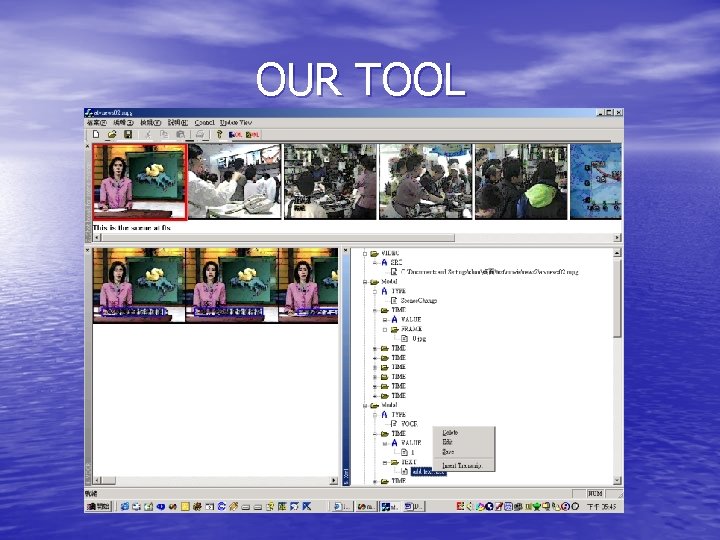Click the Copy toolbar icon

[x=164, y=134]
